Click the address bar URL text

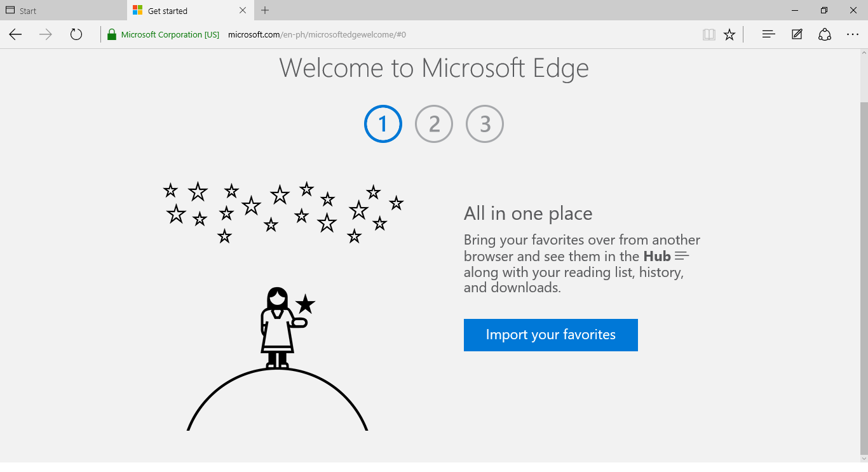click(317, 35)
